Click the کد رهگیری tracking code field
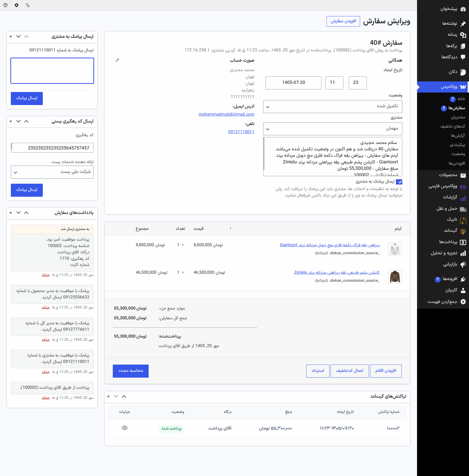 pos(52,148)
